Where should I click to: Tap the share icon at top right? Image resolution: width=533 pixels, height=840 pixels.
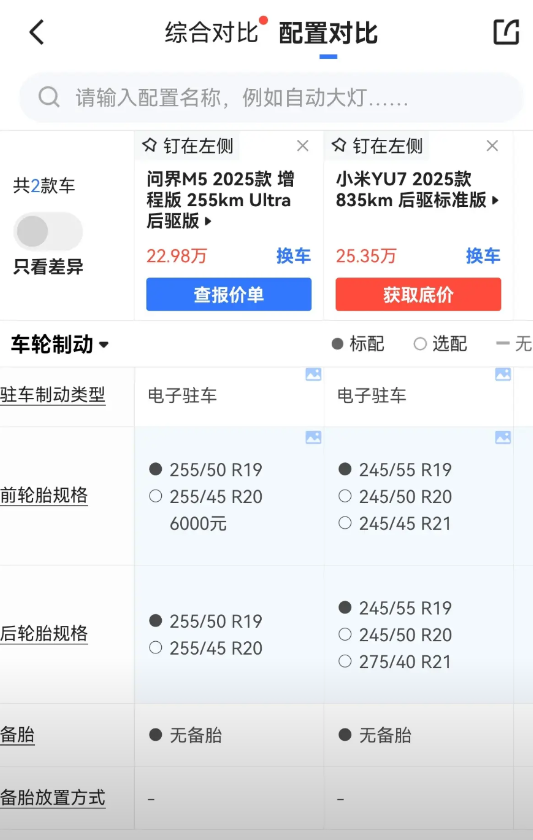click(x=506, y=32)
